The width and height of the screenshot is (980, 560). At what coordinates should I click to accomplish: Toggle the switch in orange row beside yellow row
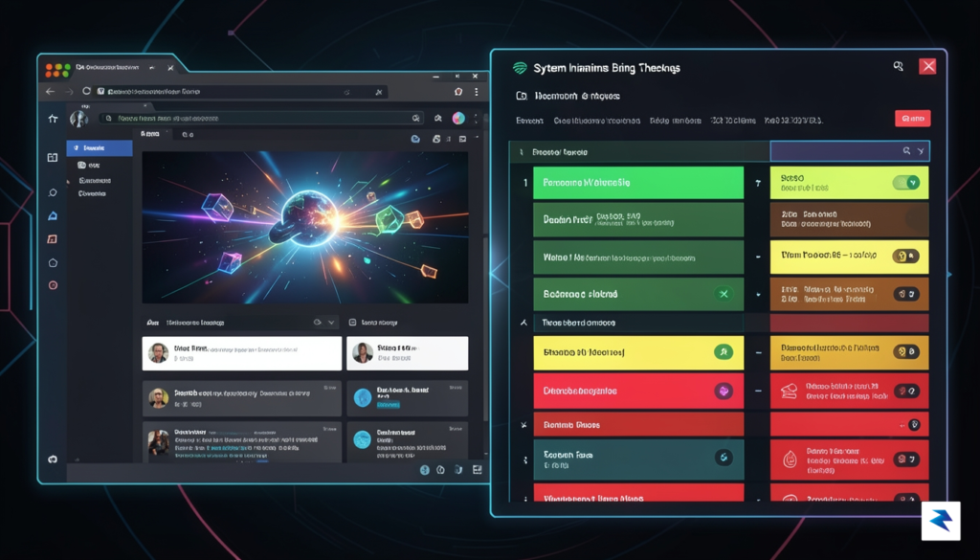pos(906,352)
